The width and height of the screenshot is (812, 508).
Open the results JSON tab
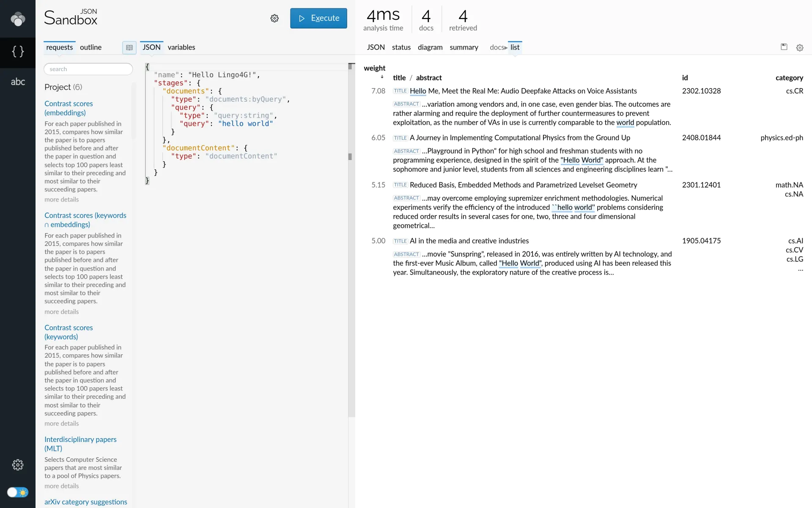coord(376,47)
